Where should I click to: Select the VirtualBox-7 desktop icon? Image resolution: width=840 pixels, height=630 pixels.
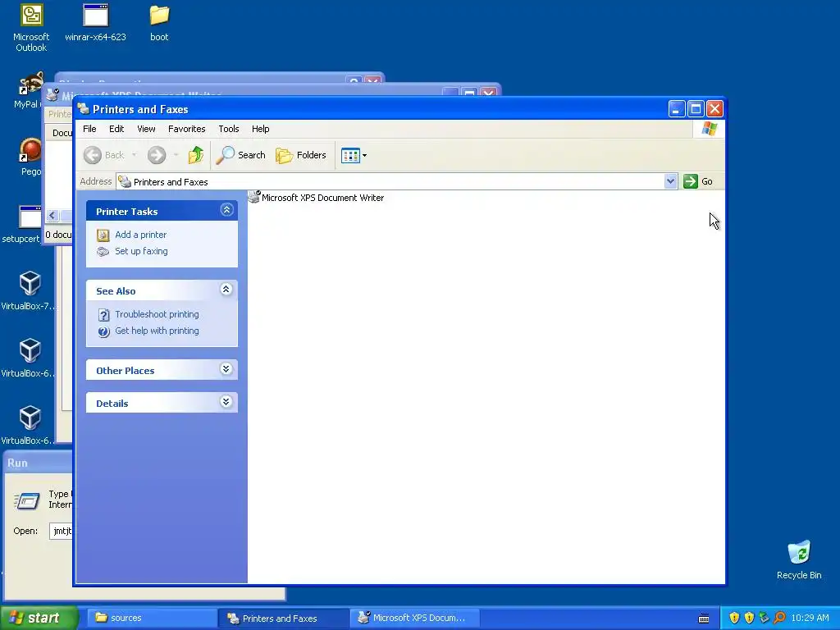point(28,291)
